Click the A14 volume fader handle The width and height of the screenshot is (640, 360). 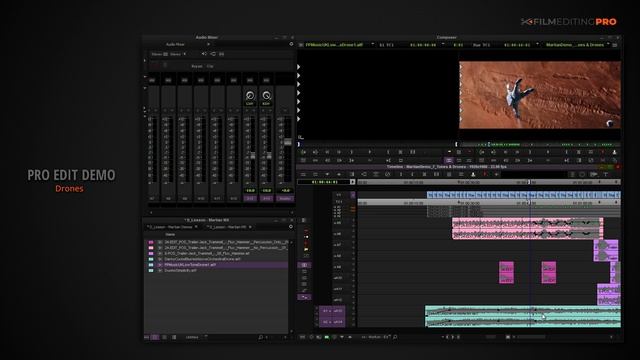pyautogui.click(x=269, y=156)
